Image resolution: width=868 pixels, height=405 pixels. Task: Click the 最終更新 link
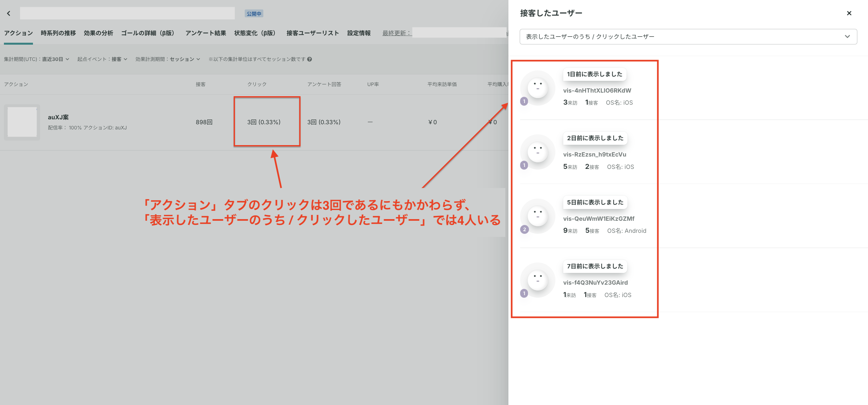click(x=396, y=33)
